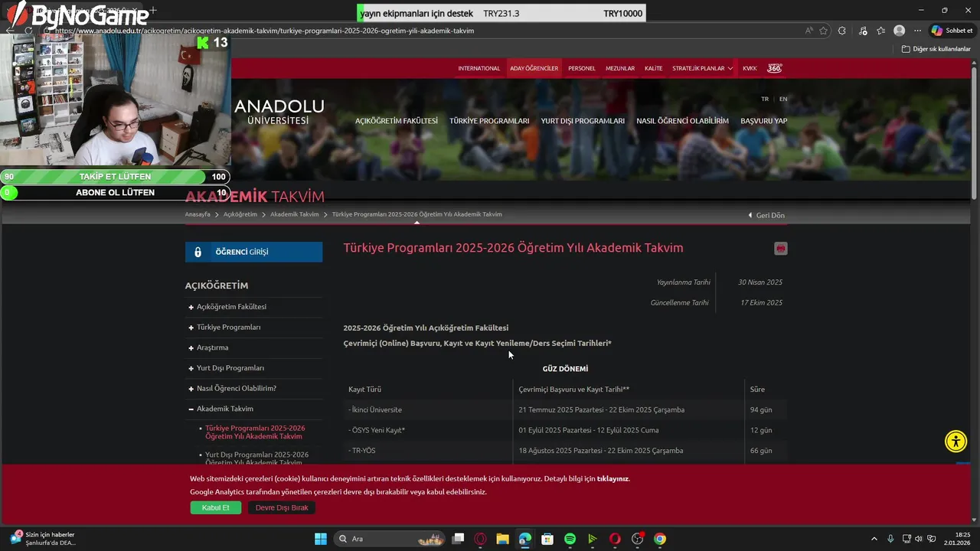This screenshot has height=551, width=980.
Task: Open the favorites list icon
Action: [x=880, y=31]
